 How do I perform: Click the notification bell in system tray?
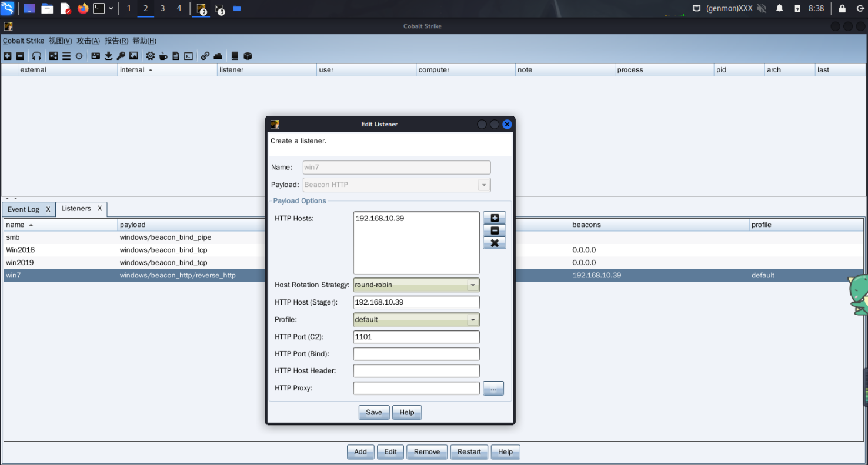click(x=780, y=8)
